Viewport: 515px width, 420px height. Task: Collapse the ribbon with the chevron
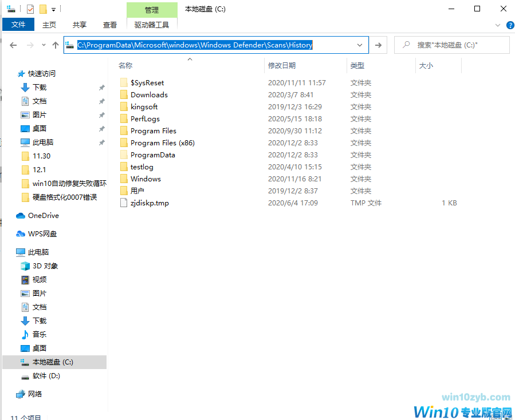tap(498, 25)
